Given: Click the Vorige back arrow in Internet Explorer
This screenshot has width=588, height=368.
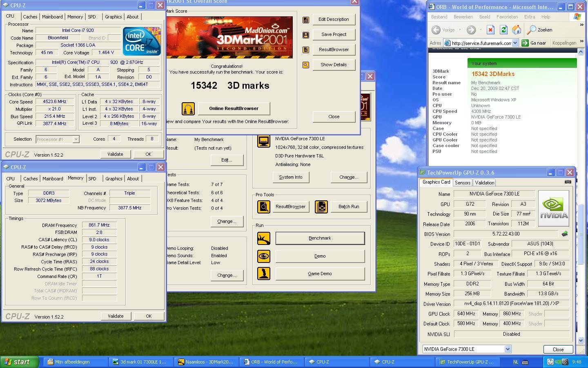Looking at the screenshot, I should tap(436, 30).
